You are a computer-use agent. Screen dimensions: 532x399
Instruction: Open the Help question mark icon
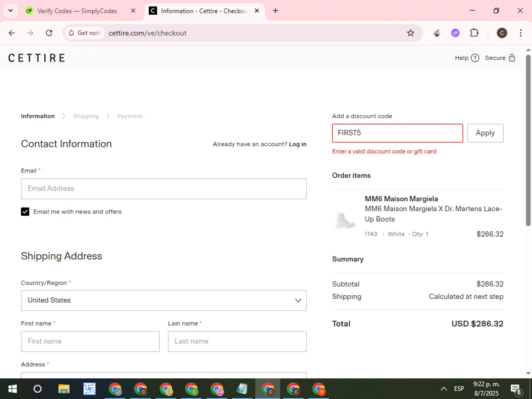(x=475, y=58)
